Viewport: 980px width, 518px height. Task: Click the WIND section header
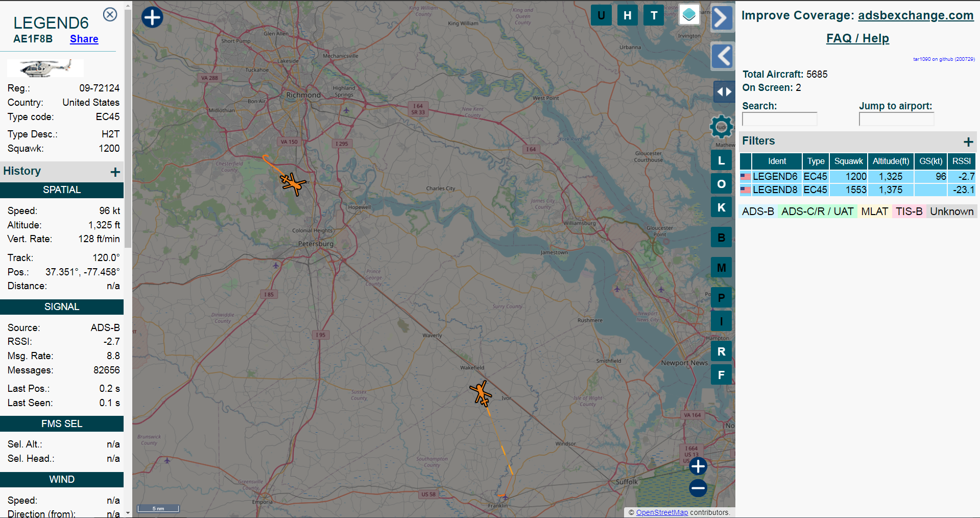(62, 480)
